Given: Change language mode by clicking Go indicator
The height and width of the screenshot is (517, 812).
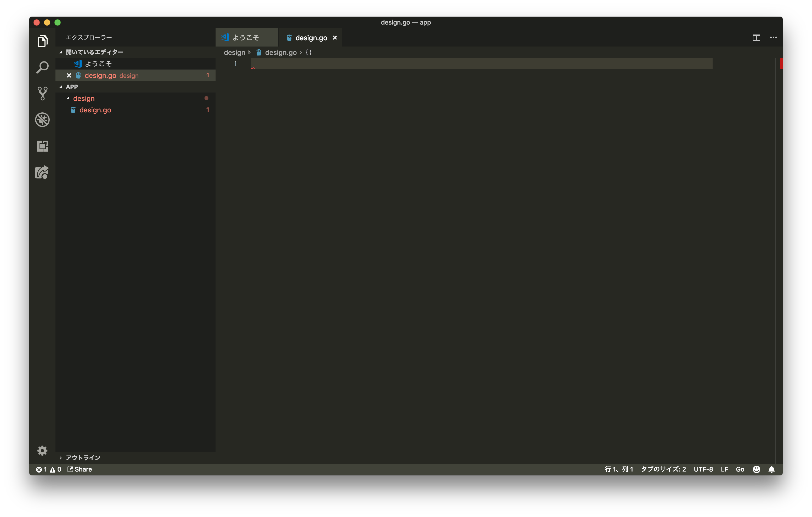Looking at the screenshot, I should click(x=740, y=469).
